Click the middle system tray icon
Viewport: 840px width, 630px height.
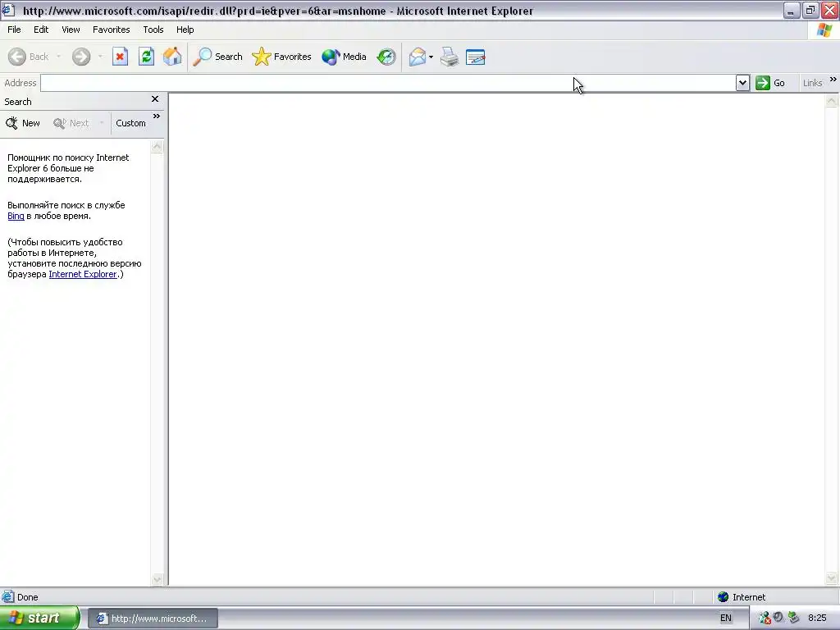click(x=778, y=618)
